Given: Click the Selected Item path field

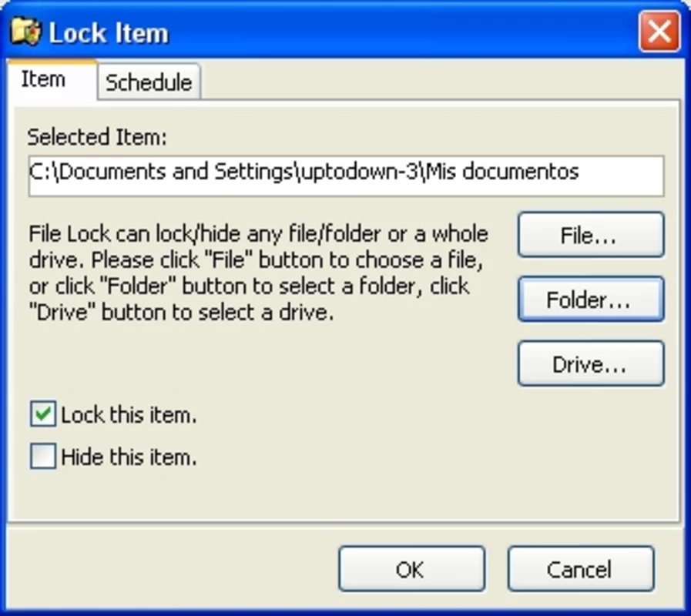Looking at the screenshot, I should [x=346, y=176].
